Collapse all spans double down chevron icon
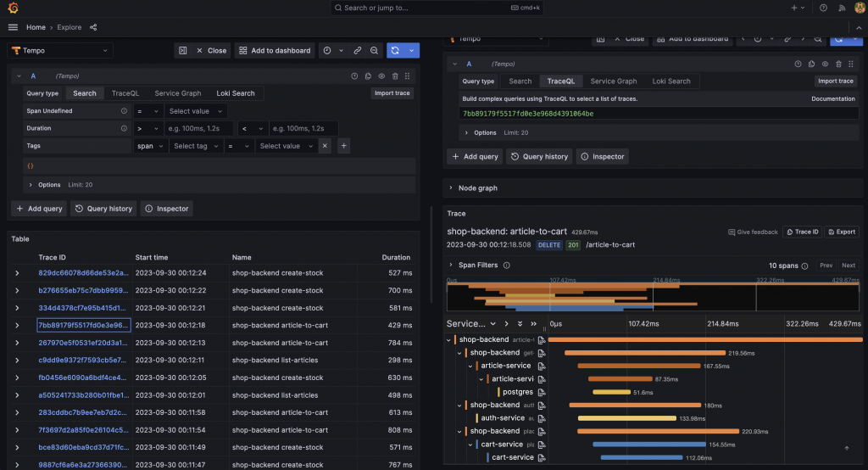868x470 pixels. pos(520,324)
